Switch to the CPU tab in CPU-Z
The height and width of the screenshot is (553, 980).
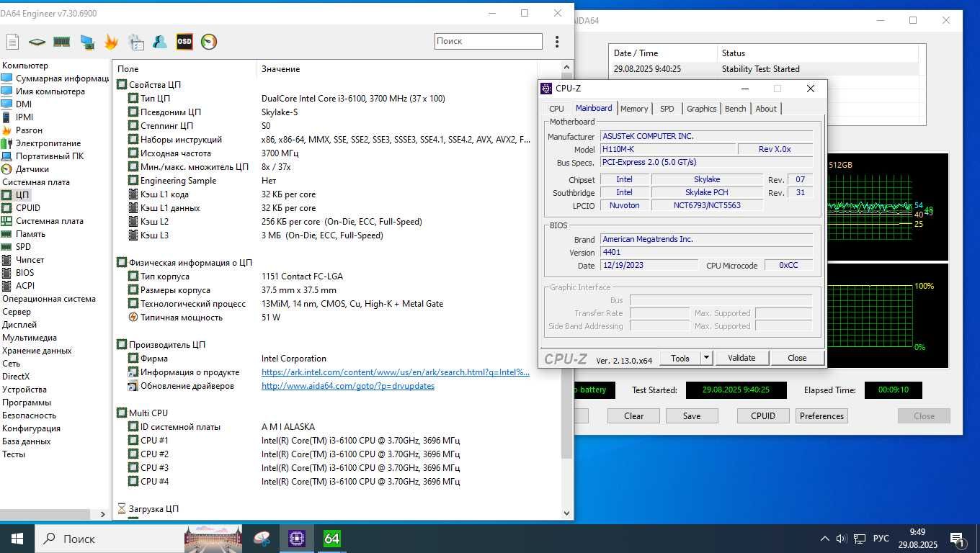pyautogui.click(x=556, y=109)
